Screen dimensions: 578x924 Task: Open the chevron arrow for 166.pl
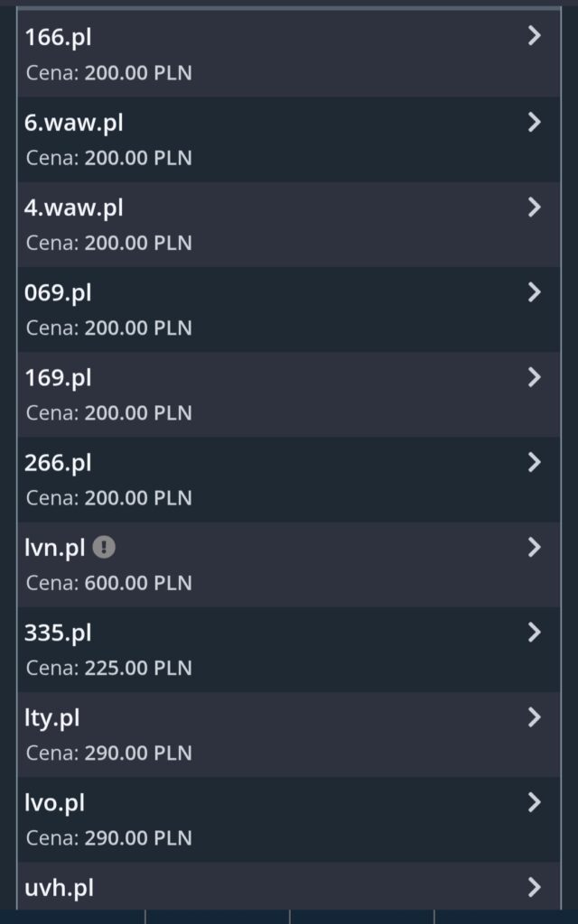534,36
